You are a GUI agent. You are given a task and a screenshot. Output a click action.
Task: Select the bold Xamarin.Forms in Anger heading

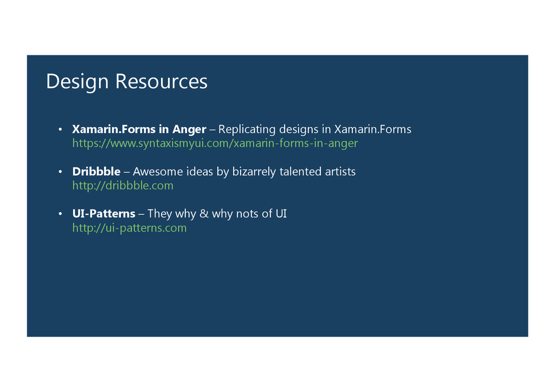point(139,129)
